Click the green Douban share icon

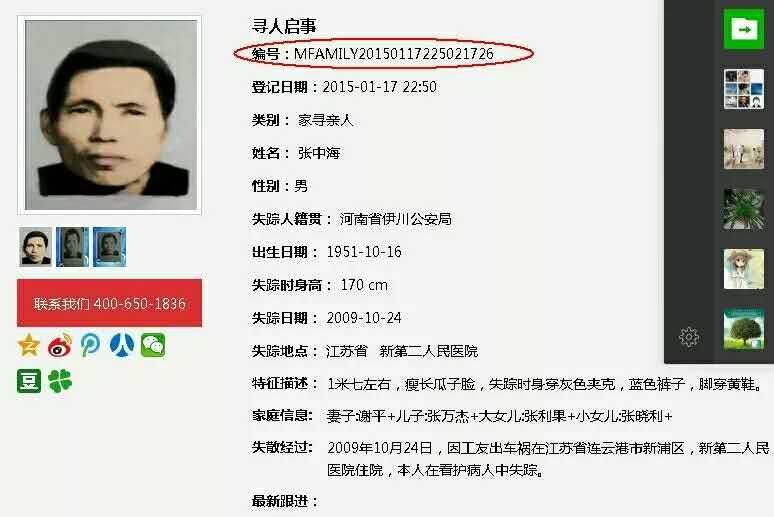[29, 381]
